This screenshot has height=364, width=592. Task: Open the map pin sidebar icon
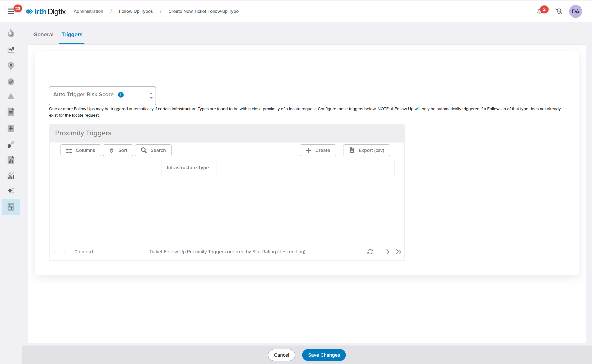[11, 65]
